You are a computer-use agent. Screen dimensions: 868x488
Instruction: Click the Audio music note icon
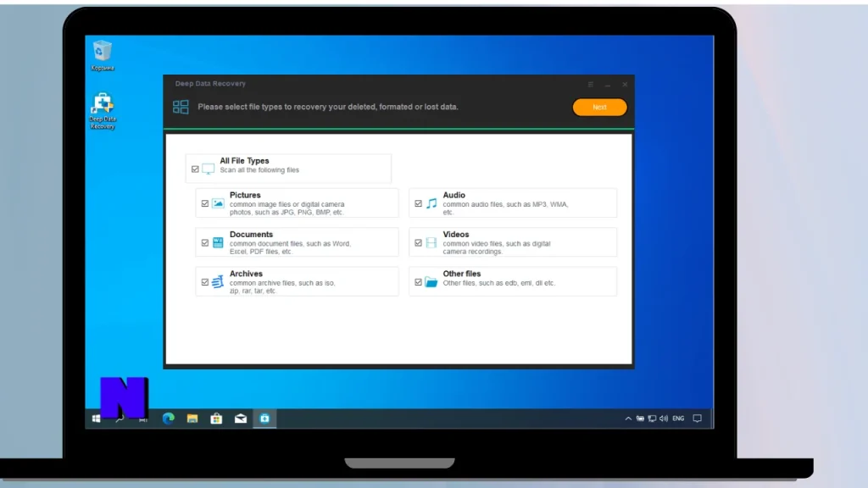(431, 203)
